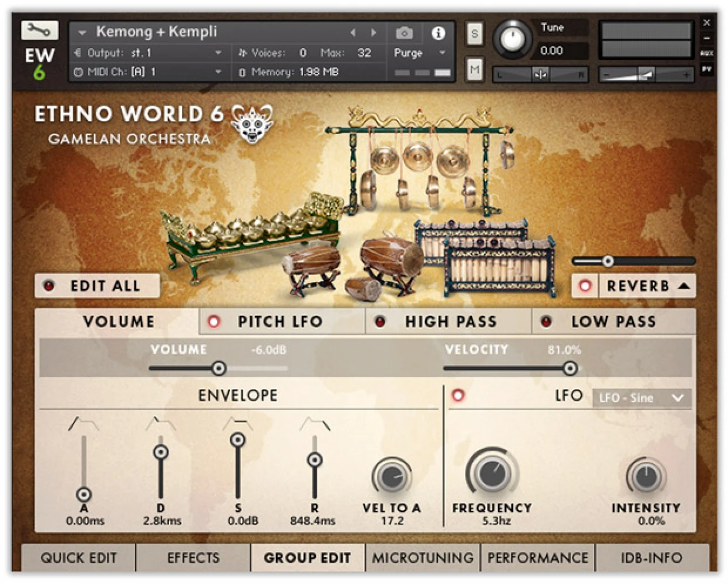This screenshot has width=728, height=584.
Task: Click the Volume slider handle
Action: pos(219,368)
